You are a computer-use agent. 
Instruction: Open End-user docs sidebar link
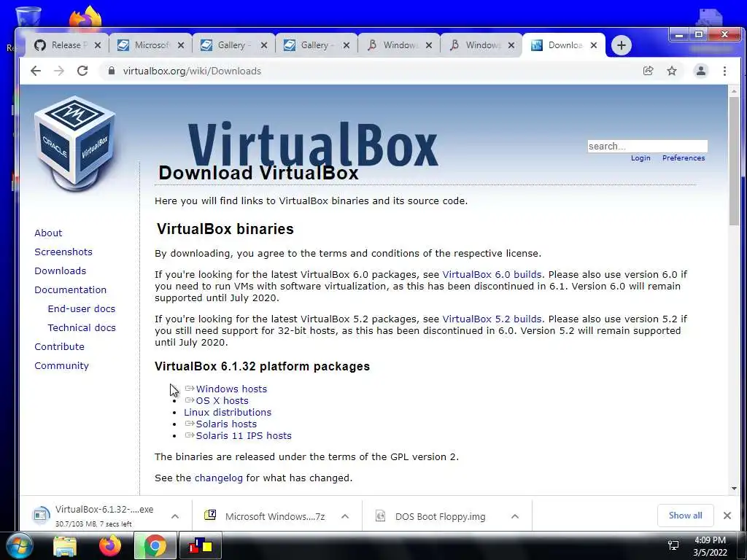point(82,309)
